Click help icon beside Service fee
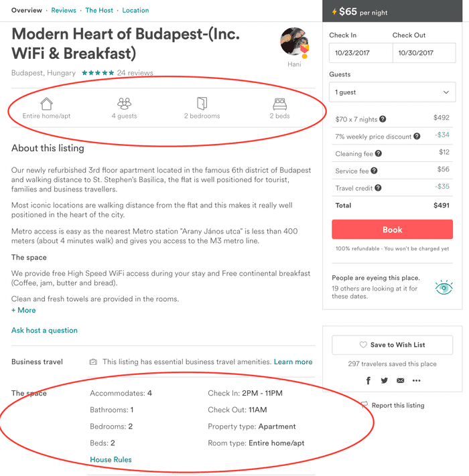Viewport: 469px width, 476px height. (x=374, y=171)
